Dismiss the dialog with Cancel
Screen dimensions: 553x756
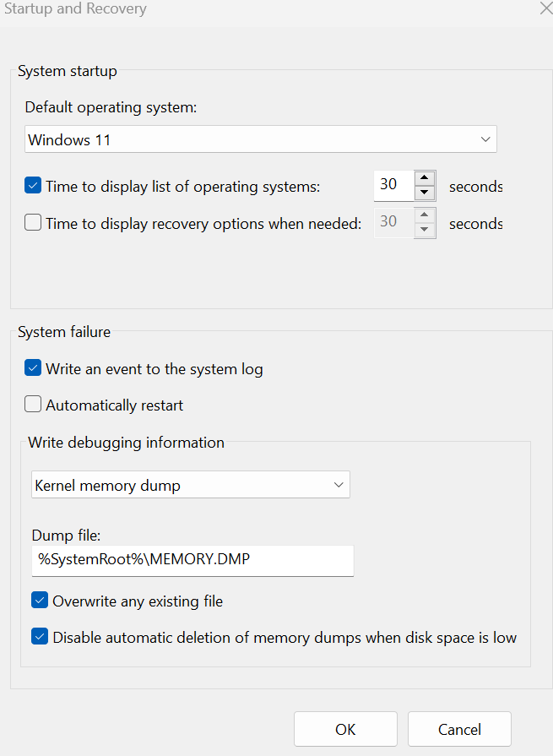(x=459, y=729)
